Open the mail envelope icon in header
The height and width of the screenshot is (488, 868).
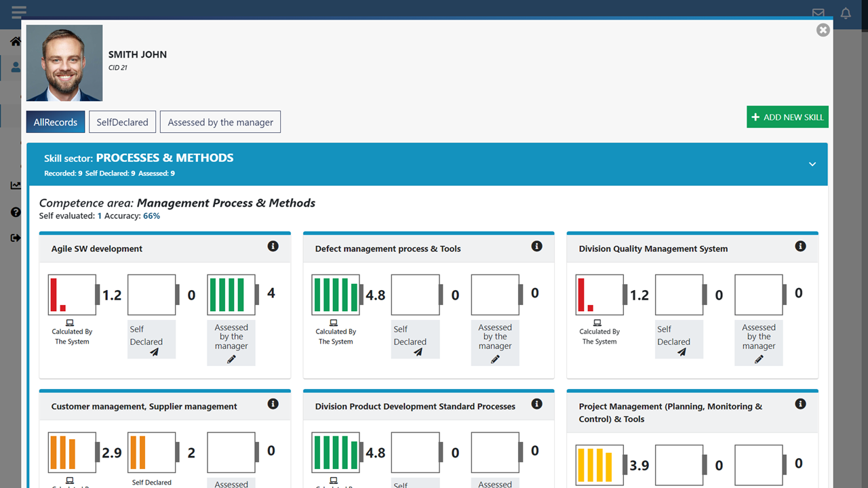pyautogui.click(x=818, y=13)
